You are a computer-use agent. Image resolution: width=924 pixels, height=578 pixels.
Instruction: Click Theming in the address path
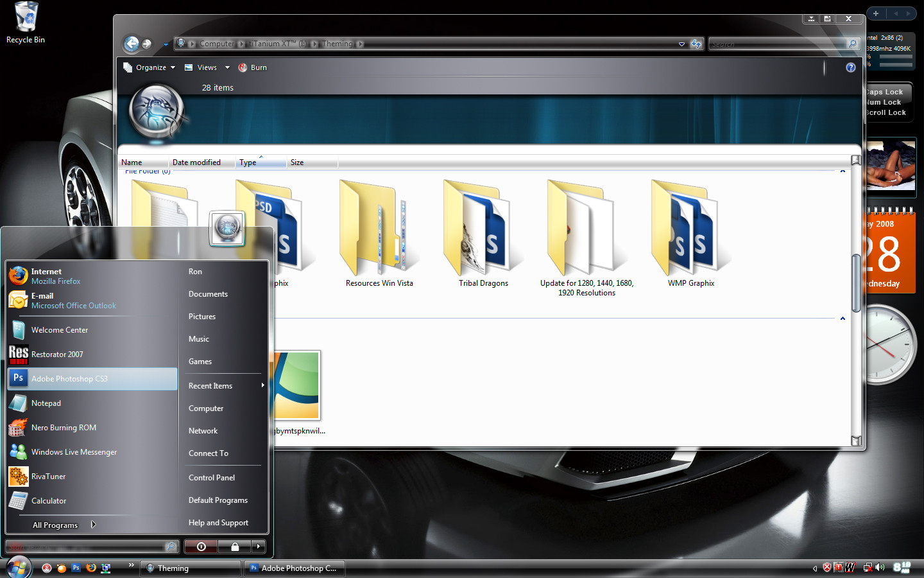click(337, 44)
